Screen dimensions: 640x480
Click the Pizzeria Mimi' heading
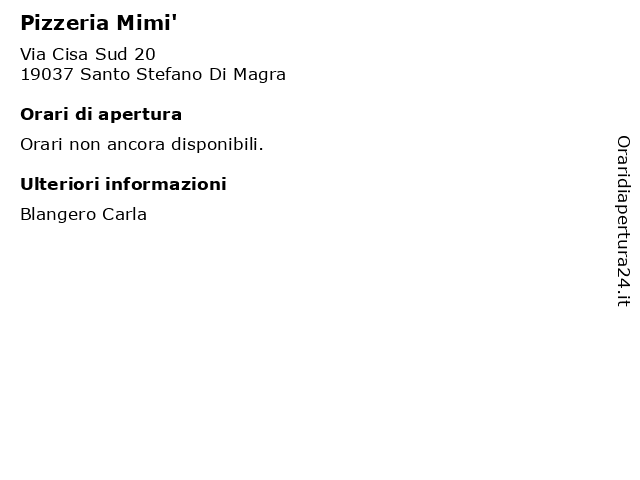[98, 23]
